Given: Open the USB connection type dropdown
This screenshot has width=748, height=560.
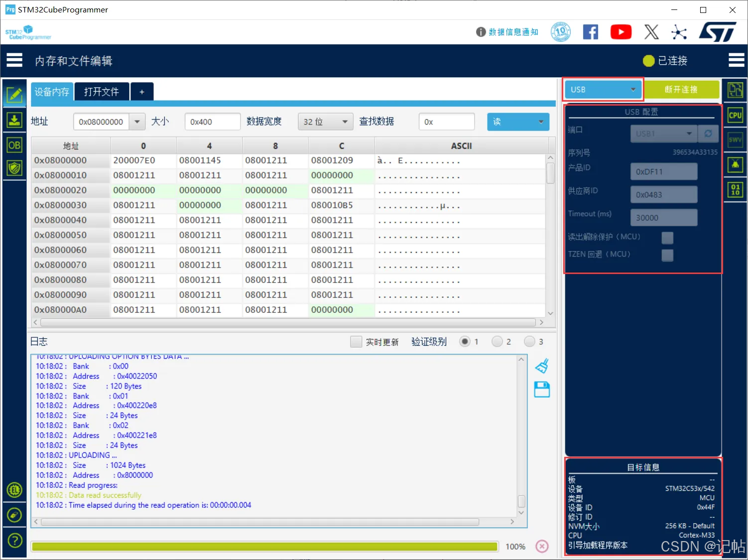Looking at the screenshot, I should click(x=603, y=90).
